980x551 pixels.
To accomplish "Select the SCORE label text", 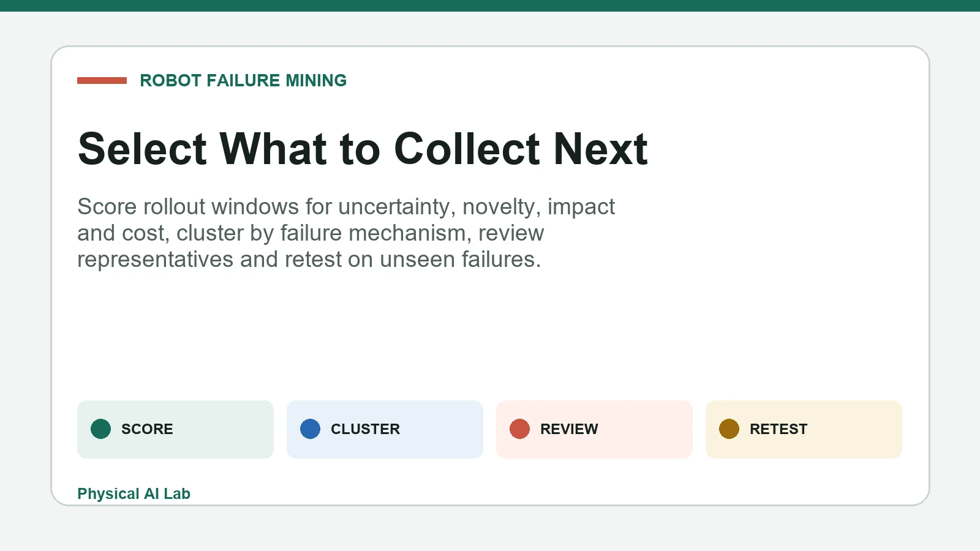I will (147, 429).
